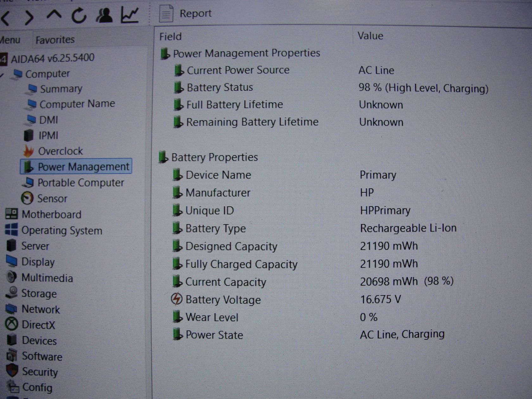Click the Security shield icon
This screenshot has width=532, height=399.
(x=12, y=370)
